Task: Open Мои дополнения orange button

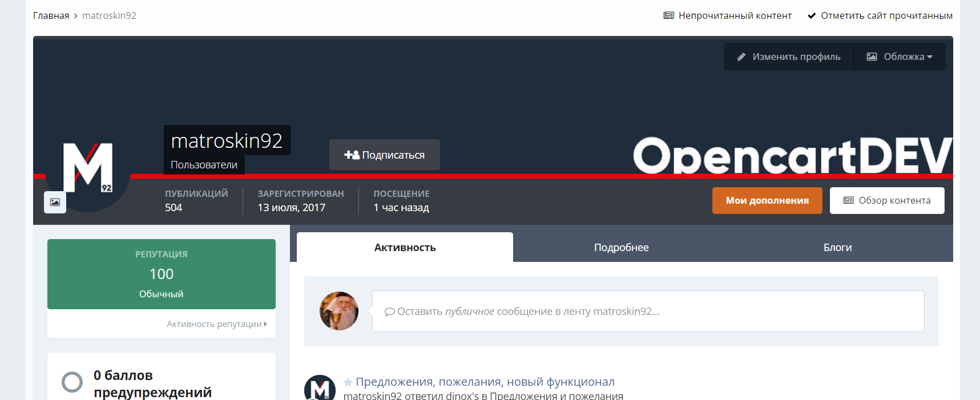Action: pos(767,200)
